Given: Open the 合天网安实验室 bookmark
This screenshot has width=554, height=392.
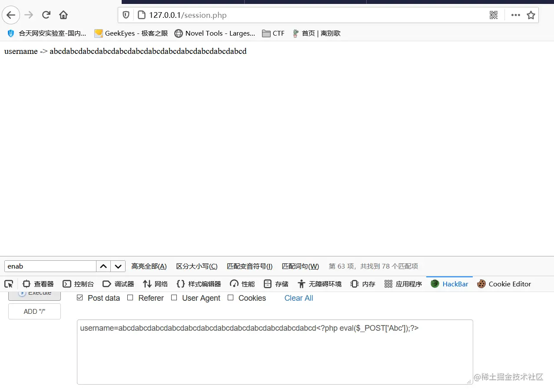Looking at the screenshot, I should [46, 33].
